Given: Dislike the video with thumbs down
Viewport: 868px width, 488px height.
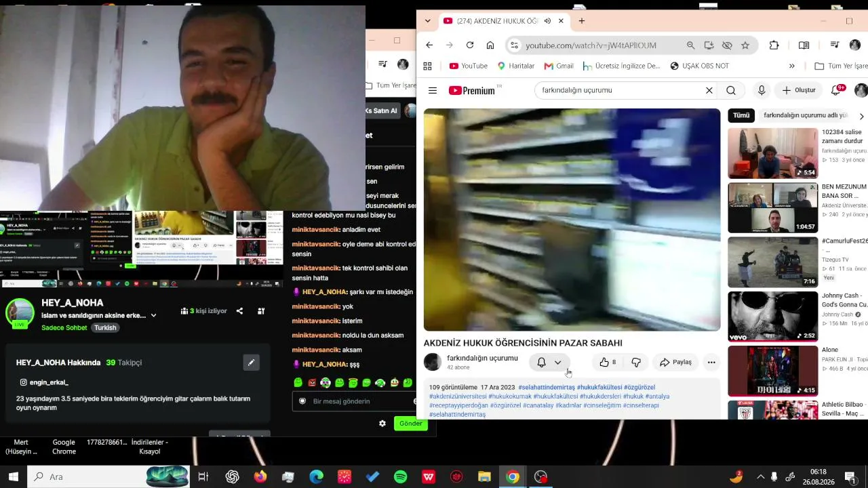Looking at the screenshot, I should click(636, 363).
